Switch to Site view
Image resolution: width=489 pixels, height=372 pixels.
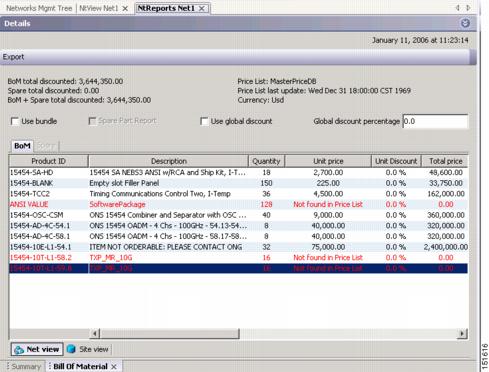coord(88,349)
